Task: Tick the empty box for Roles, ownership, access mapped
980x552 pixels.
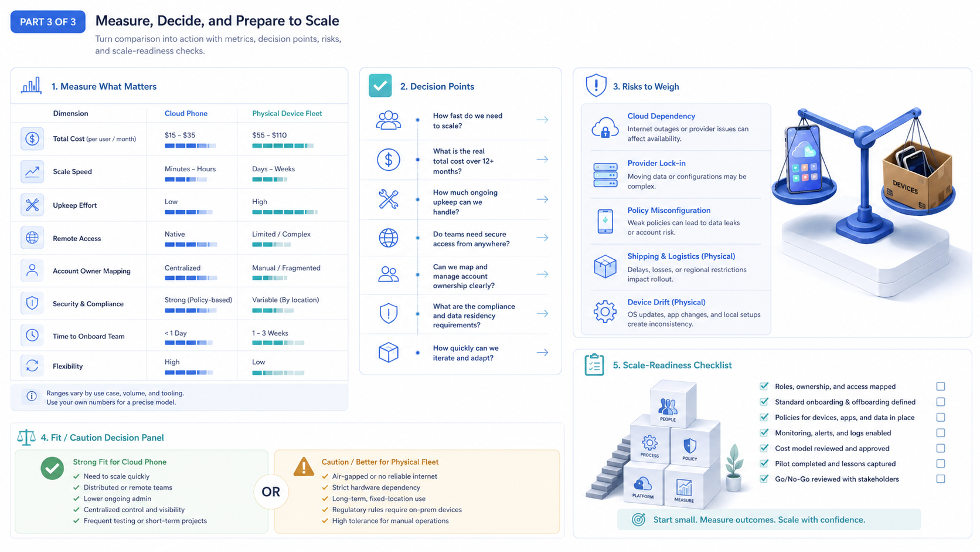Action: [941, 387]
